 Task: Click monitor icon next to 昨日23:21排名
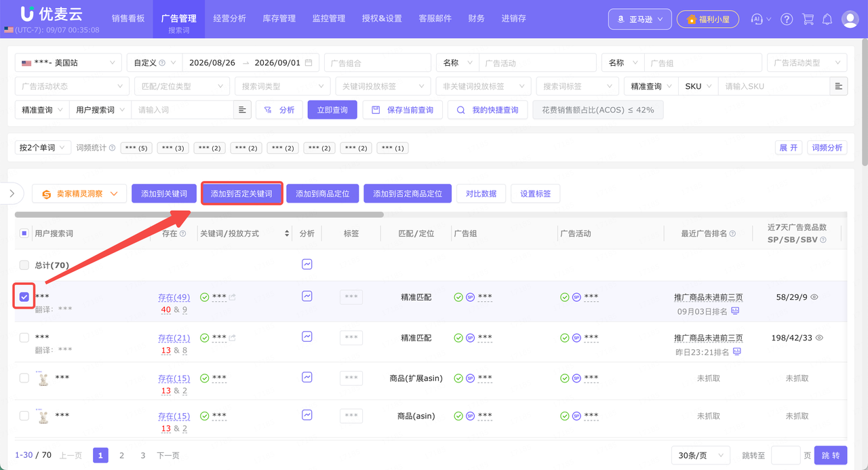pyautogui.click(x=737, y=352)
